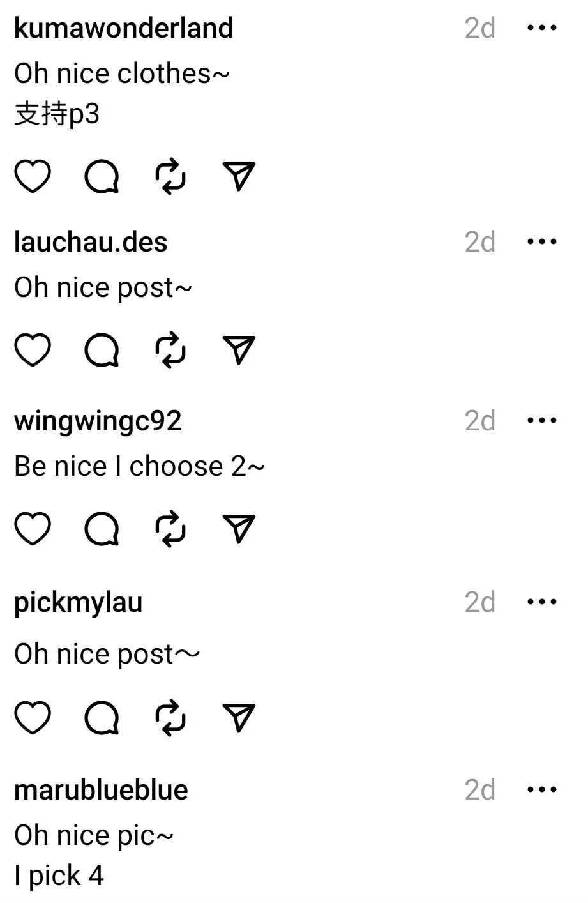Select the comment text "Be nice I choose 2~"

pyautogui.click(x=139, y=466)
